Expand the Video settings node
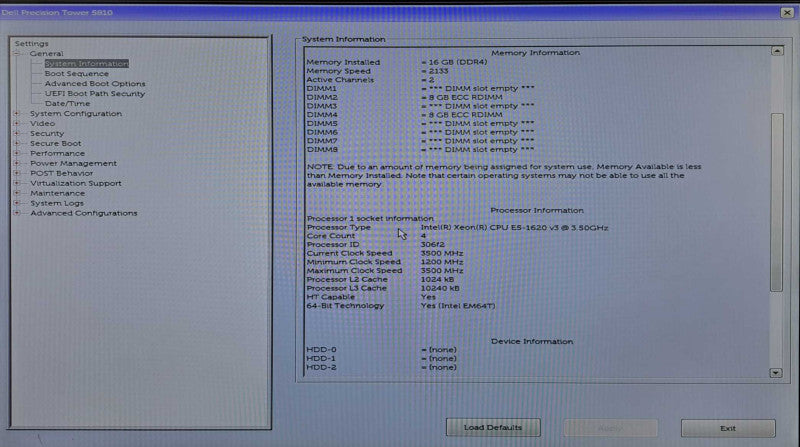The height and width of the screenshot is (447, 800). pyautogui.click(x=16, y=123)
